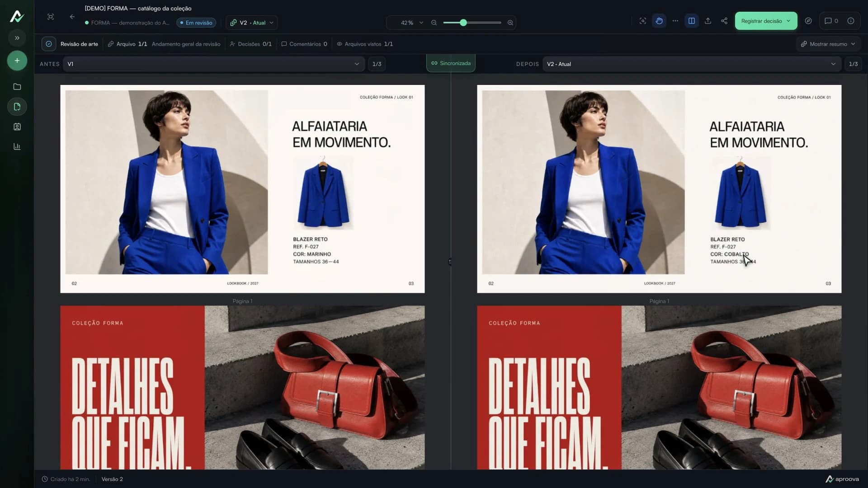Click the zoom slider handle

coord(463,23)
